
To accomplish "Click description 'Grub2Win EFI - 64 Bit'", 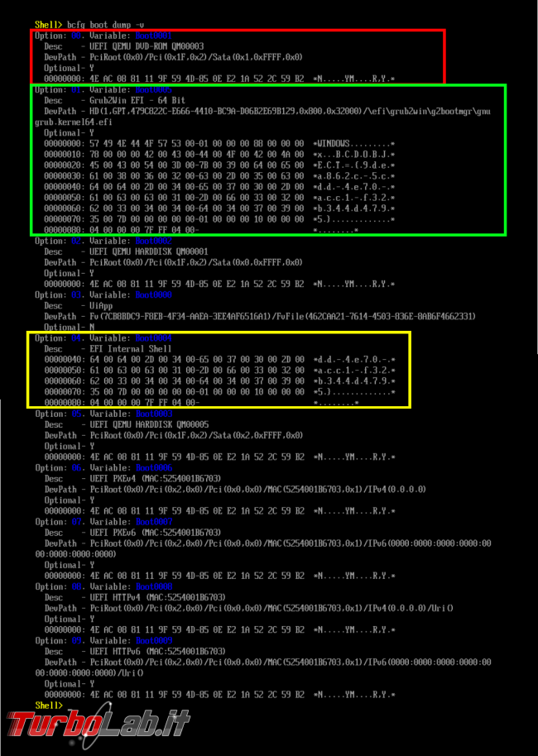I will (x=137, y=100).
